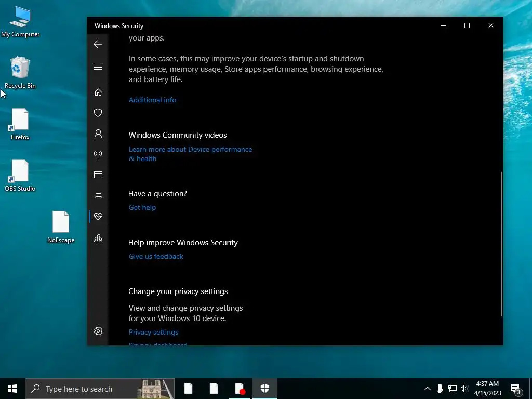The height and width of the screenshot is (399, 532).
Task: Open Home in Windows Security sidebar
Action: 98,92
